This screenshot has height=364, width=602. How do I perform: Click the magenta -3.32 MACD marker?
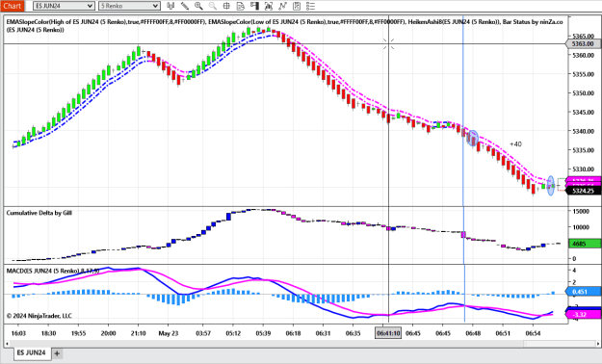click(583, 315)
